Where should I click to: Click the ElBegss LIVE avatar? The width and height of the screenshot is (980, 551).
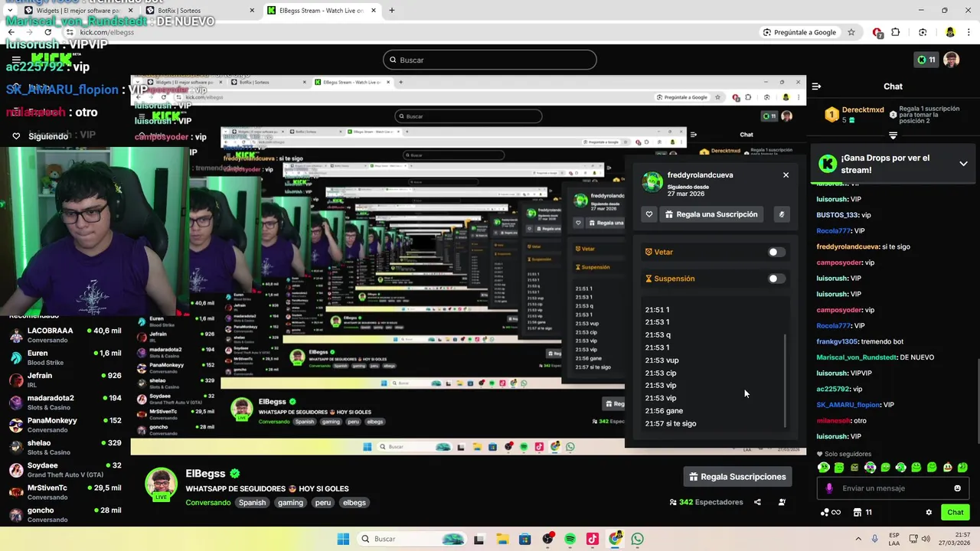coord(161,484)
